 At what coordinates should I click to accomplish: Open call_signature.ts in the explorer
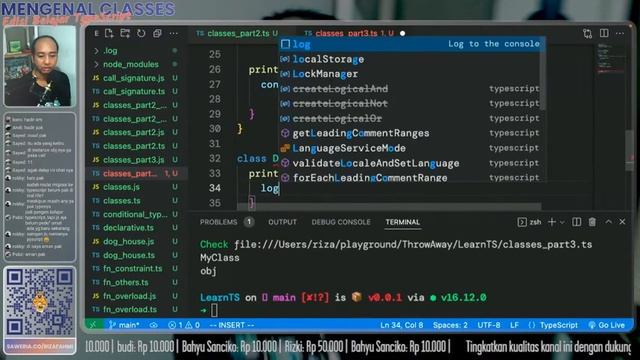coord(135,91)
